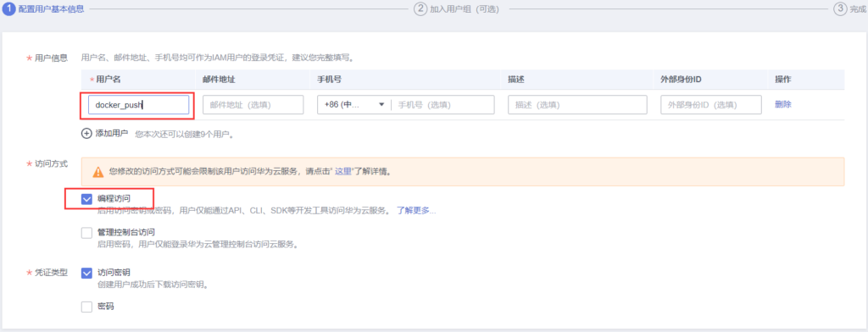Select the 完成 step label

click(x=858, y=9)
